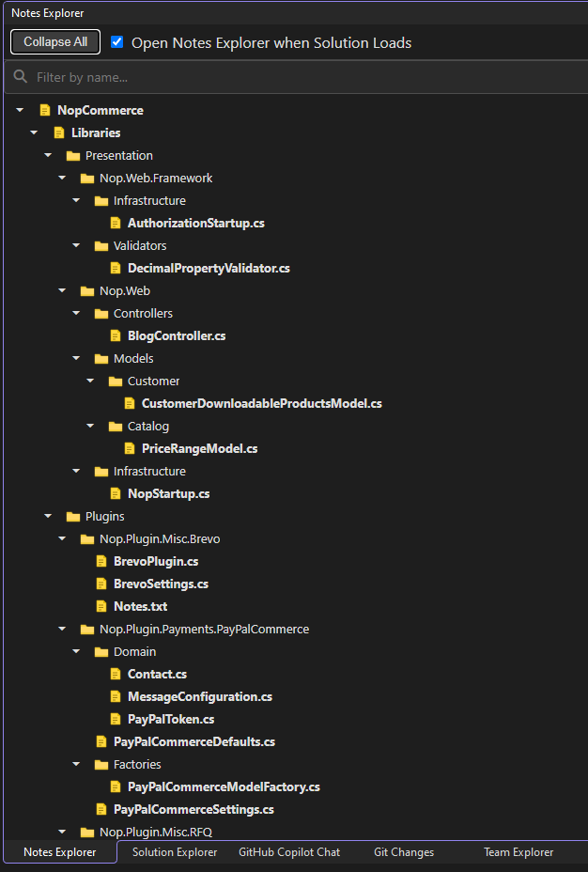Screen dimensions: 588x872
Task: Click the folder icon beside Nop.Web.Framework
Action: coord(86,179)
